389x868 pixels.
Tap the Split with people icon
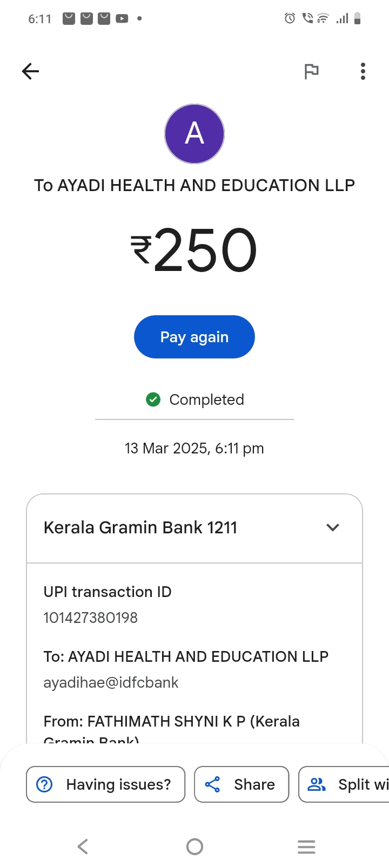[317, 784]
